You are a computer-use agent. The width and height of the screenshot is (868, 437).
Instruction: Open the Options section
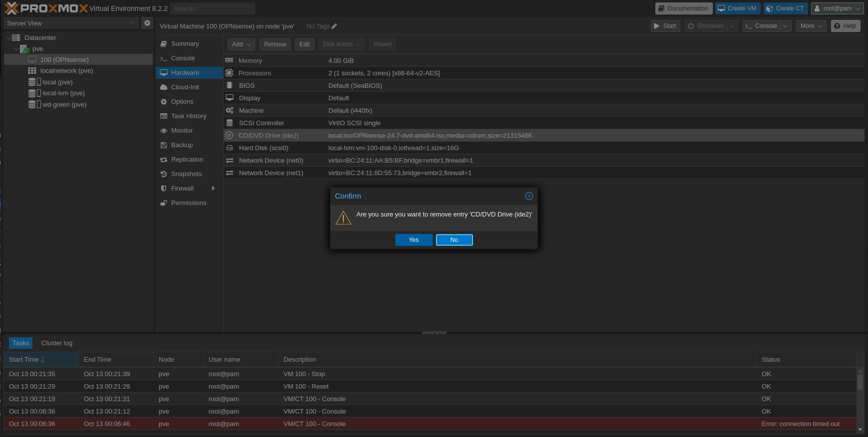189,102
